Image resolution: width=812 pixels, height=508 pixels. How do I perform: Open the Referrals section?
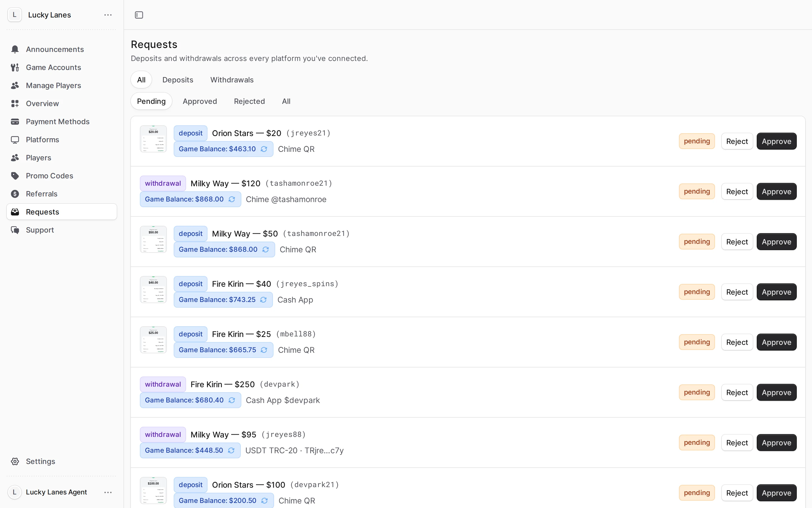[62, 194]
